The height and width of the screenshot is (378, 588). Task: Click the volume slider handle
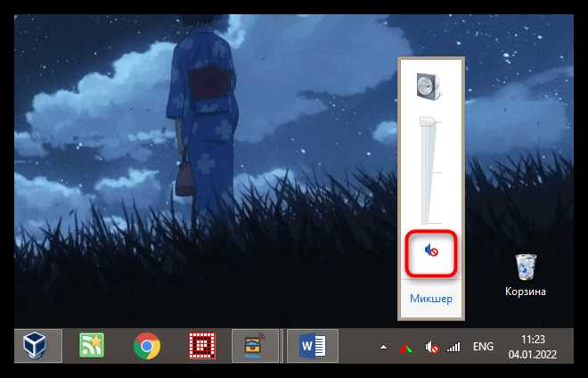[427, 121]
